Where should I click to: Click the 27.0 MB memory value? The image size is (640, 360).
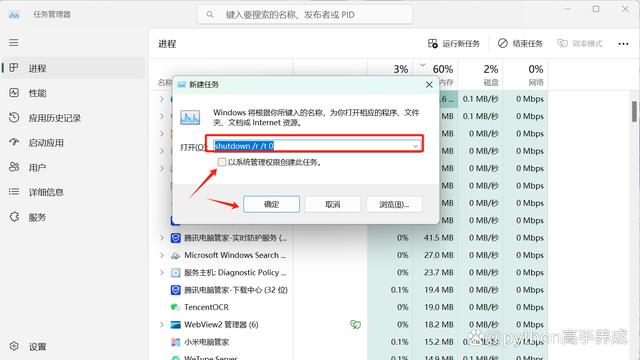point(438,255)
